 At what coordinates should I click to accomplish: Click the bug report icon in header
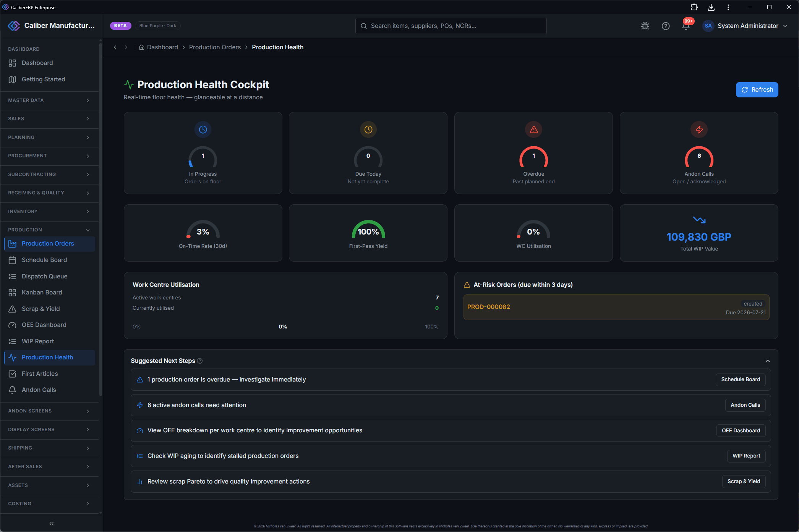pos(645,26)
